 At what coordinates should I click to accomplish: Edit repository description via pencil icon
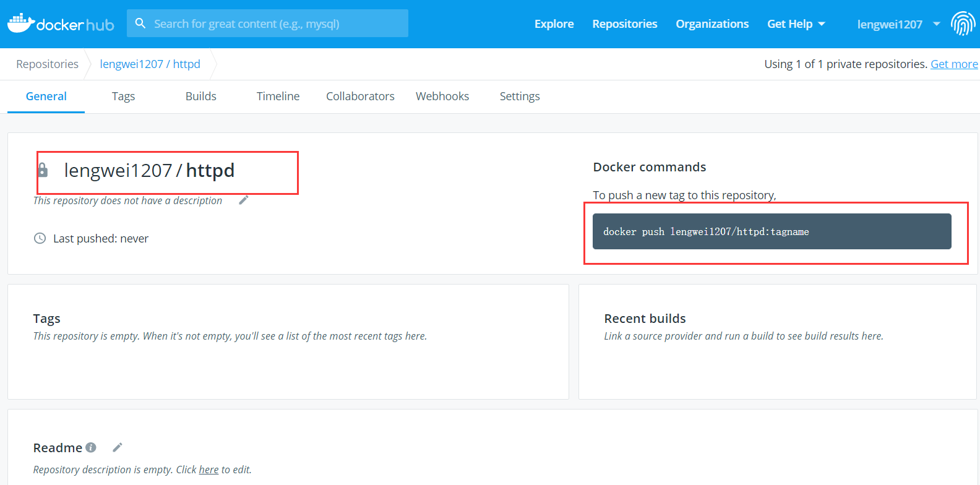click(x=244, y=200)
